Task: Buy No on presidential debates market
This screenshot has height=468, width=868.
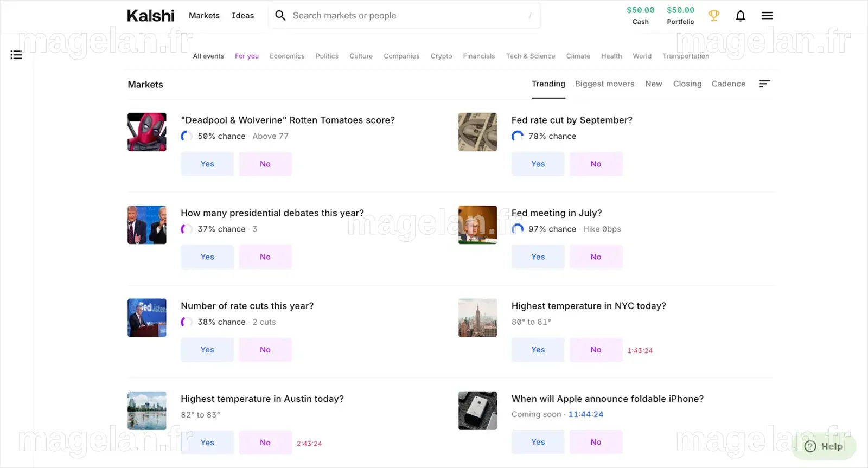Action: pyautogui.click(x=265, y=257)
